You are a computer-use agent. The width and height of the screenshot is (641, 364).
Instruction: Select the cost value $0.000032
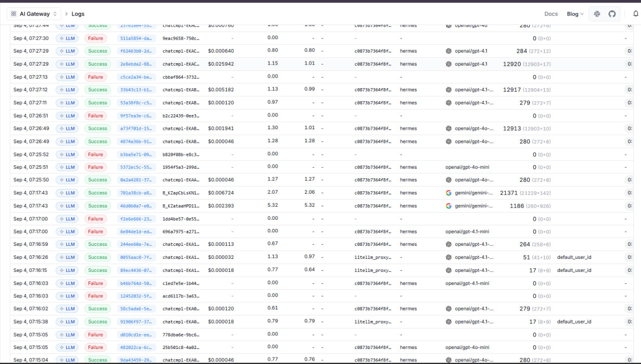221,257
